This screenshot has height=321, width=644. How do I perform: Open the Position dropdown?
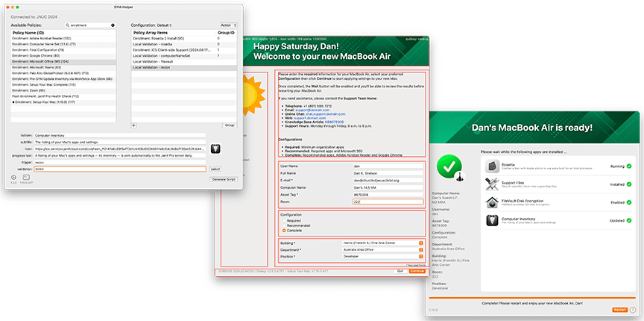click(x=382, y=256)
